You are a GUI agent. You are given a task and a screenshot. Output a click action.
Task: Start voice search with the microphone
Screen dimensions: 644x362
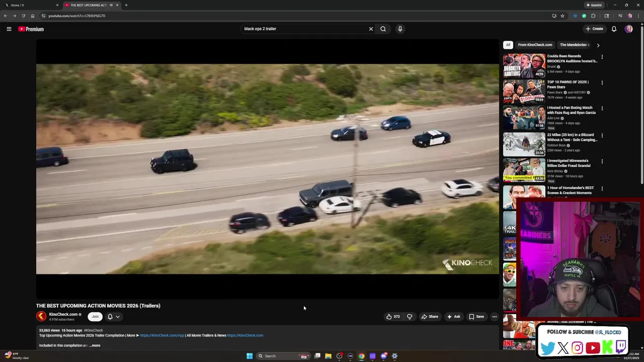click(400, 29)
